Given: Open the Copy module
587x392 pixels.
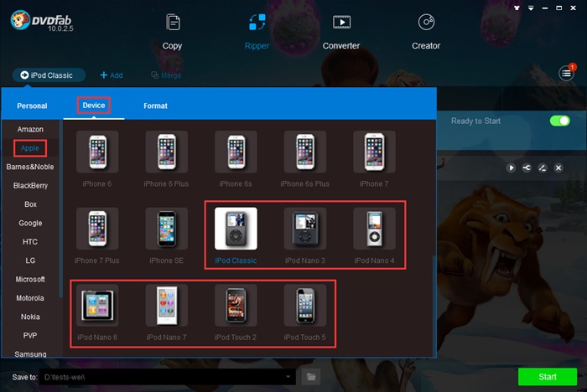Looking at the screenshot, I should [172, 32].
